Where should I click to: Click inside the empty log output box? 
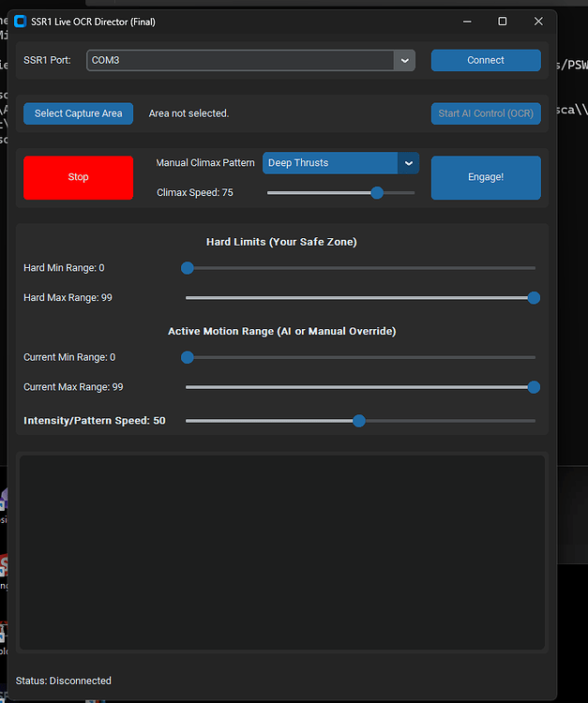[281, 551]
